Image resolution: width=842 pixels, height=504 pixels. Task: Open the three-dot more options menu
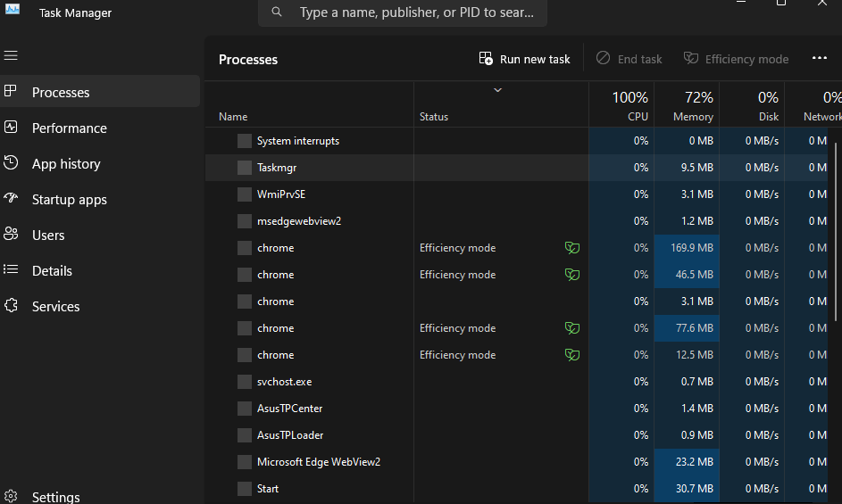click(x=820, y=58)
